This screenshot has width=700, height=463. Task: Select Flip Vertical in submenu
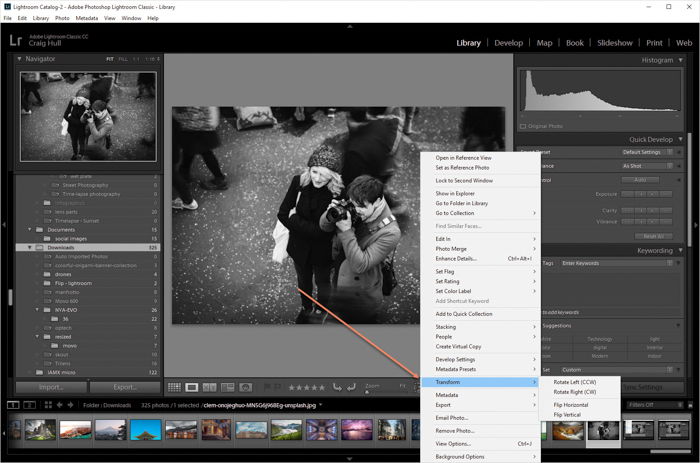(567, 415)
